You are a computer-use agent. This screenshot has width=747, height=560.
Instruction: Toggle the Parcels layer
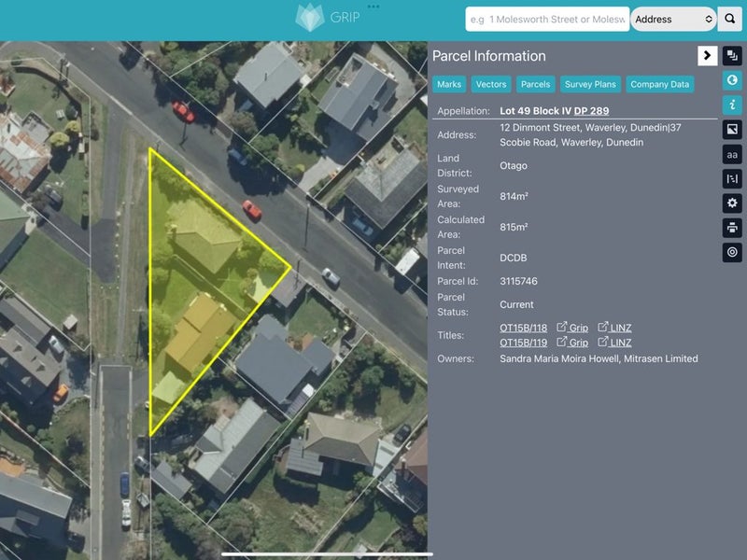pos(535,84)
